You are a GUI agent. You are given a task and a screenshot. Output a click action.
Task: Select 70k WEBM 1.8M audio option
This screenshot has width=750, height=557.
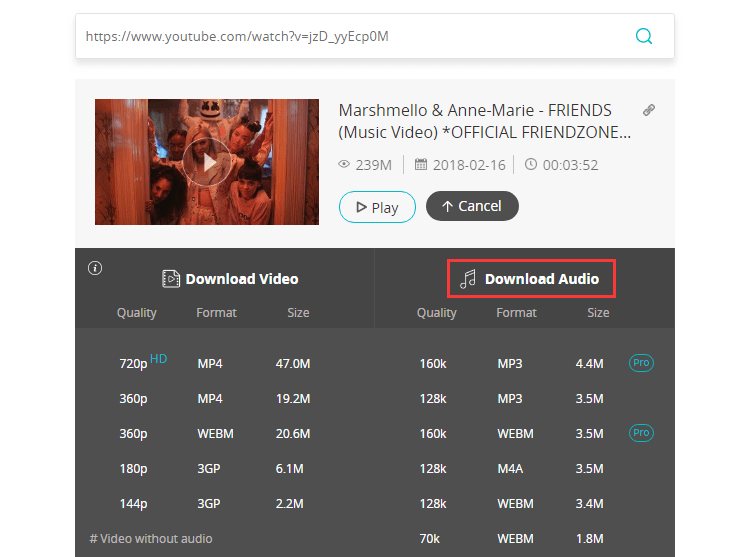[x=511, y=539]
